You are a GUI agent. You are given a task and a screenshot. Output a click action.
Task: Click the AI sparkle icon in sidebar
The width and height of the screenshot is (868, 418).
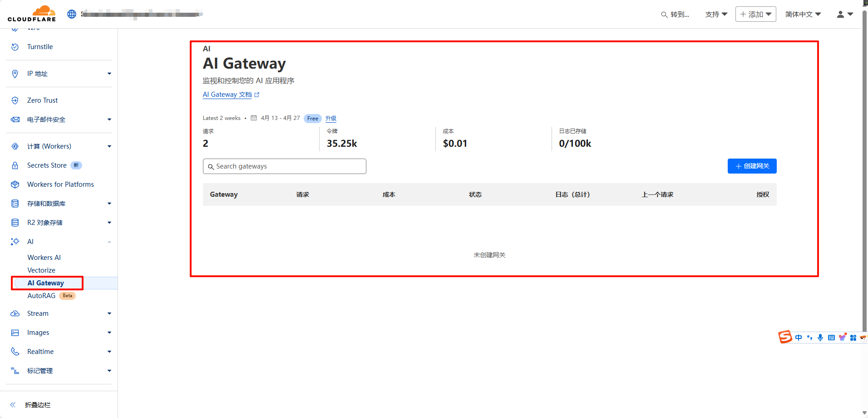point(15,242)
